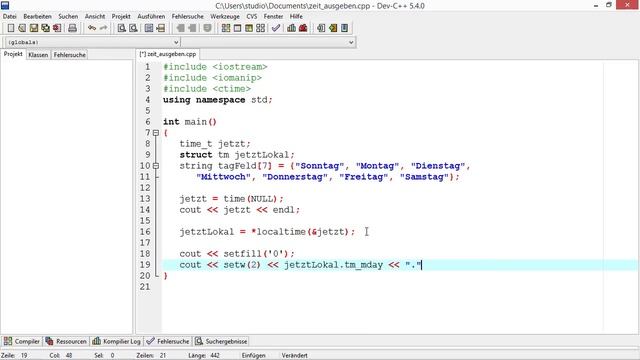Click the red Delete profiling info icon
The height and width of the screenshot is (360, 640).
(303, 28)
